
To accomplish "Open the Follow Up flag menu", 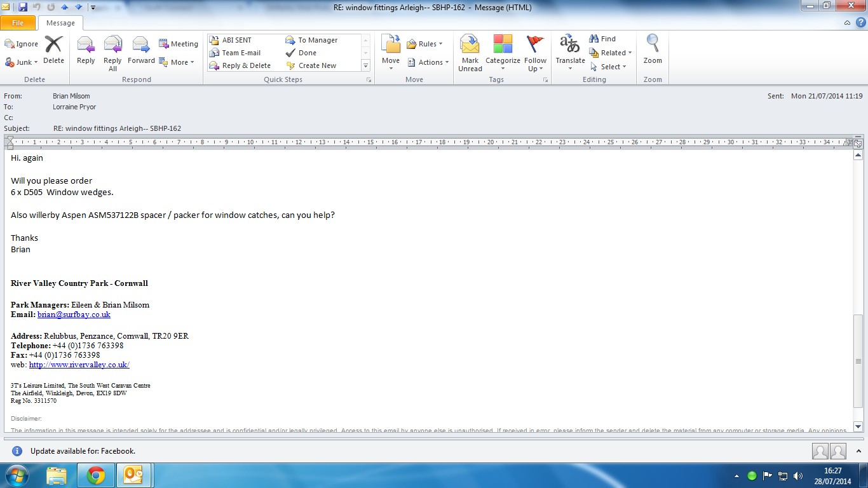I will point(535,53).
